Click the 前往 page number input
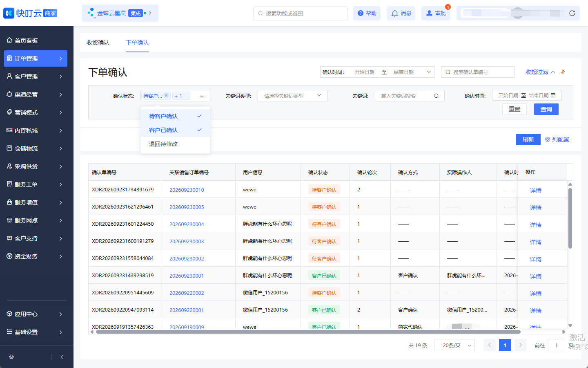 coord(556,346)
